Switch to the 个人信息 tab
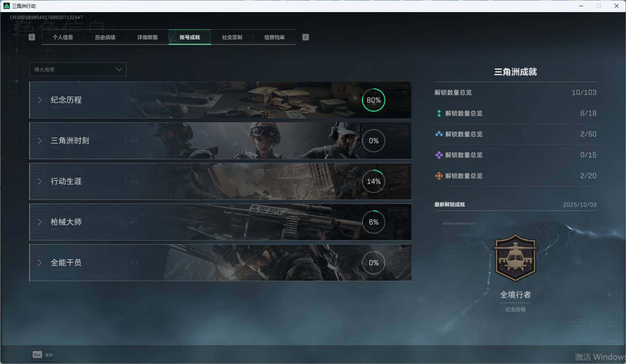The image size is (626, 364). [63, 37]
